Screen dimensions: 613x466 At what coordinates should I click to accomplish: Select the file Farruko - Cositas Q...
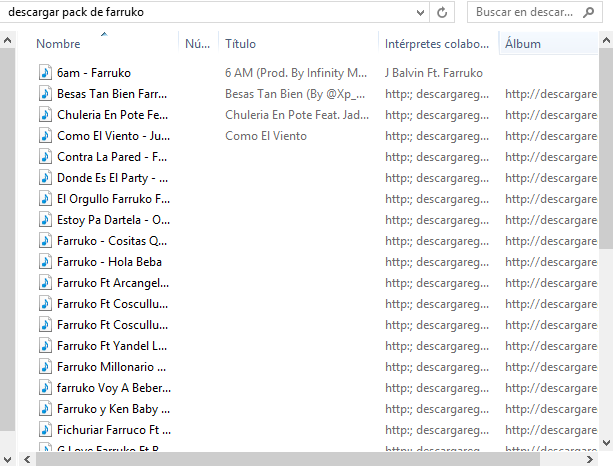coord(112,241)
